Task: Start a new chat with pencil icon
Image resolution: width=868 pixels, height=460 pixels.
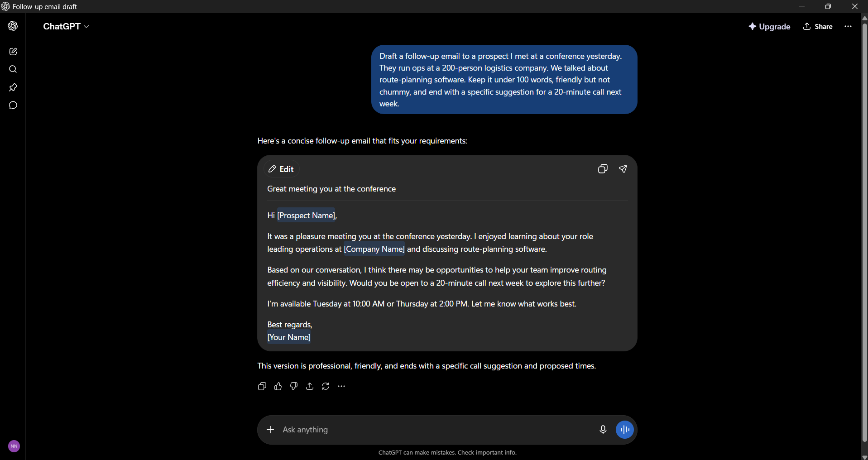Action: [x=13, y=52]
